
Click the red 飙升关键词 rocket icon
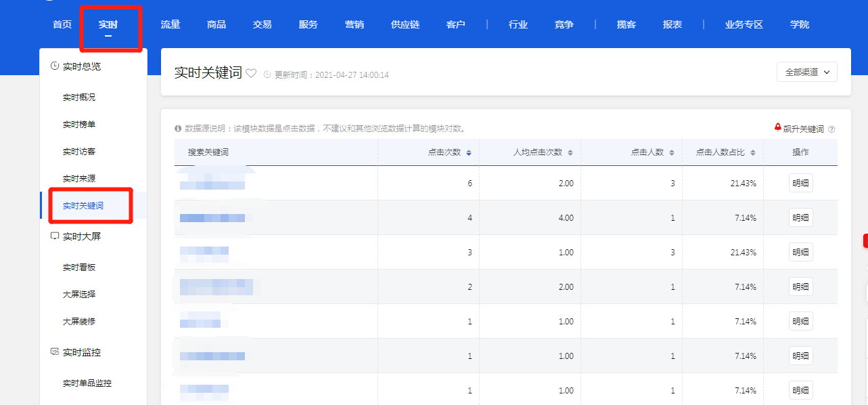pos(778,127)
